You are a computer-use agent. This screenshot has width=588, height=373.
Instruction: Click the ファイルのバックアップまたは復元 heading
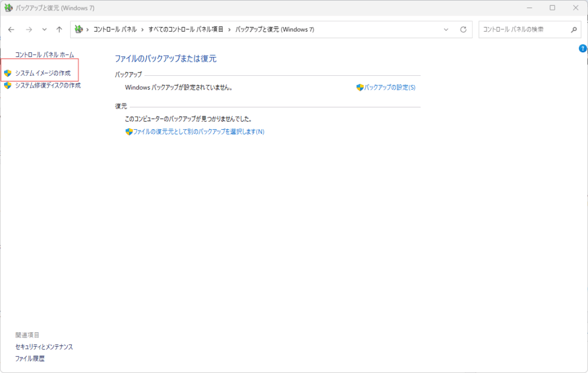point(166,59)
